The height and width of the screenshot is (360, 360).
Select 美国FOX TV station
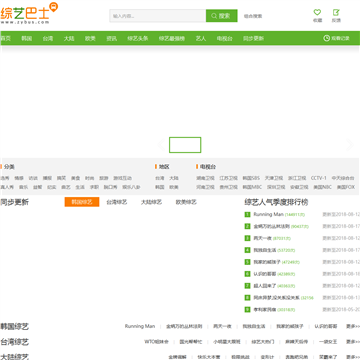pos(346,187)
